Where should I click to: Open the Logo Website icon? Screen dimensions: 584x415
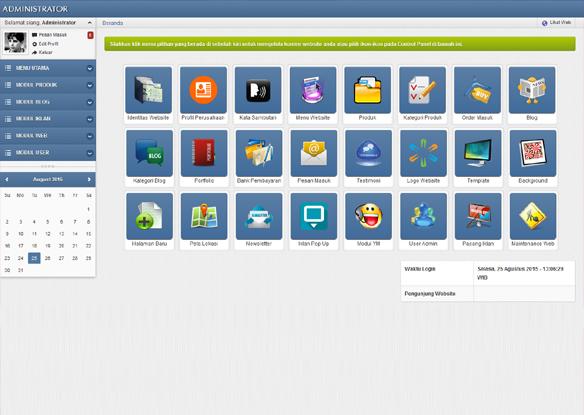pos(423,153)
